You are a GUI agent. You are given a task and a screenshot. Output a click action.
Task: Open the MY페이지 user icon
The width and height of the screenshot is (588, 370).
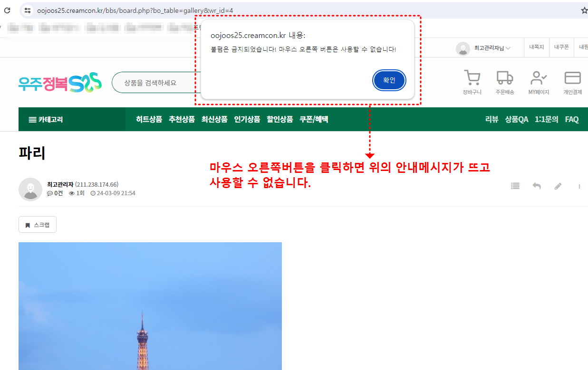point(539,78)
